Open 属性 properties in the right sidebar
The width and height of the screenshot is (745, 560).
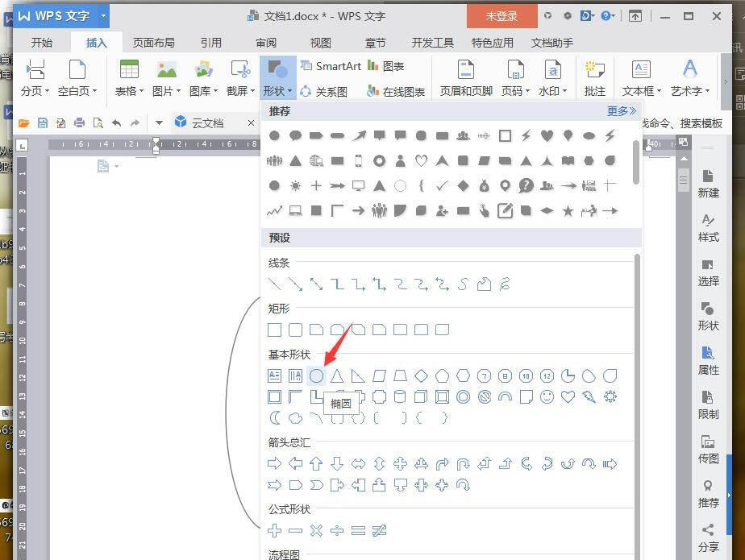click(708, 361)
